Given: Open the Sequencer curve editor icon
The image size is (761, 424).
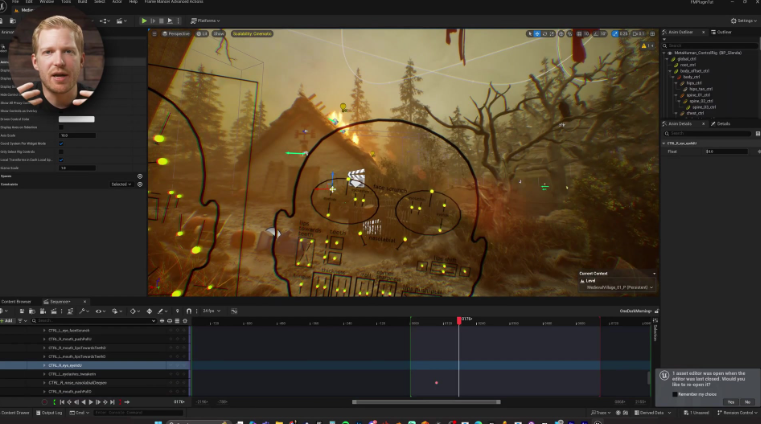Looking at the screenshot, I should [x=234, y=311].
